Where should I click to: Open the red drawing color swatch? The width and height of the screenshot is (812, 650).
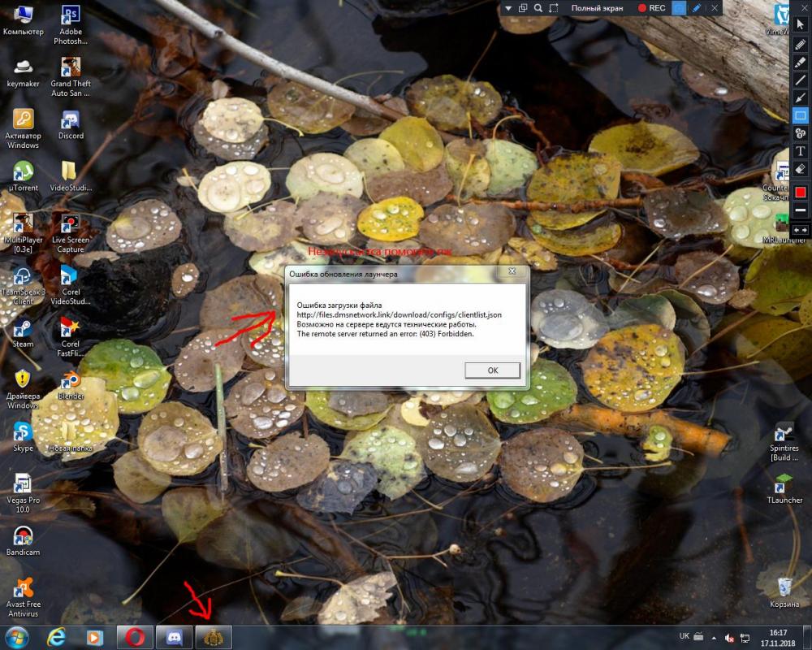pyautogui.click(x=800, y=193)
